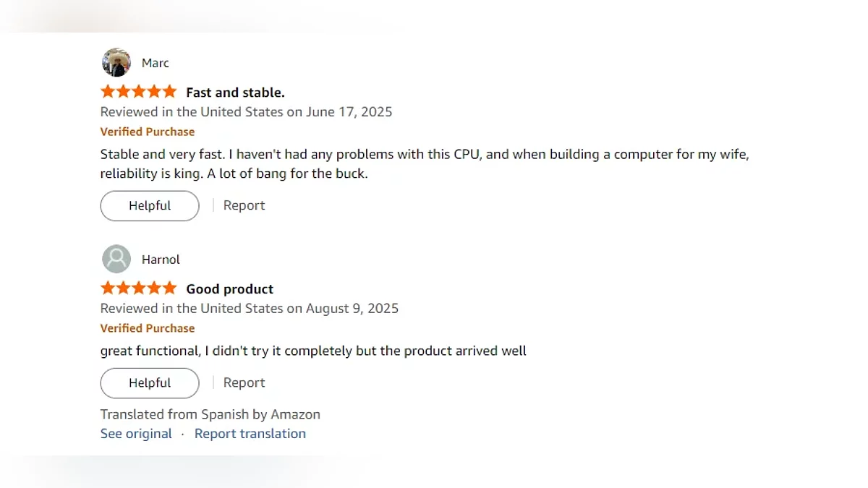Report Harnol's review
Screen dimensions: 868x488
point(244,383)
